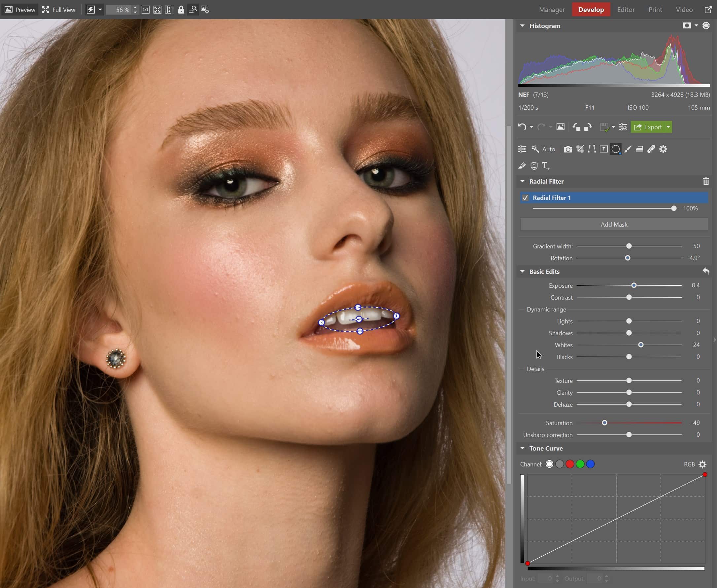Viewport: 717px width, 588px height.
Task: Select the Filter Brush tool
Action: click(628, 149)
